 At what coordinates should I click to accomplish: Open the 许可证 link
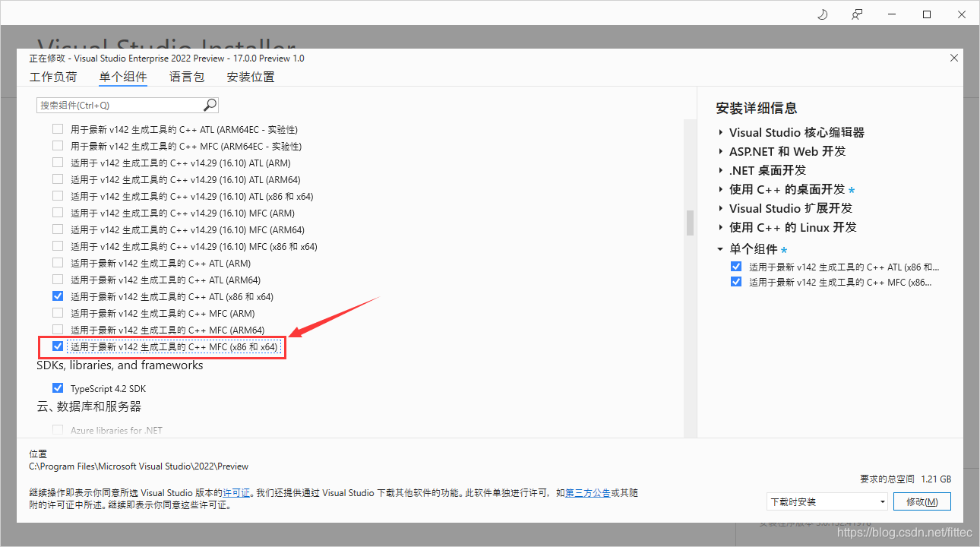coord(236,493)
